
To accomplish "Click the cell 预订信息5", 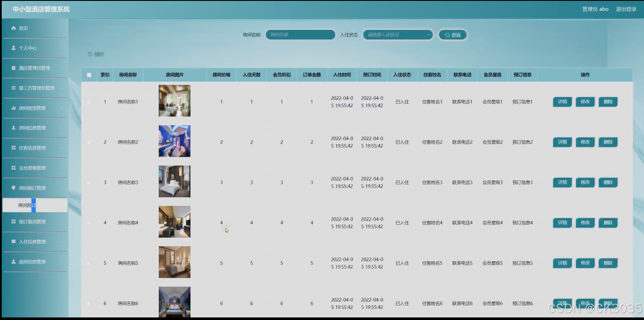I will coord(523,263).
